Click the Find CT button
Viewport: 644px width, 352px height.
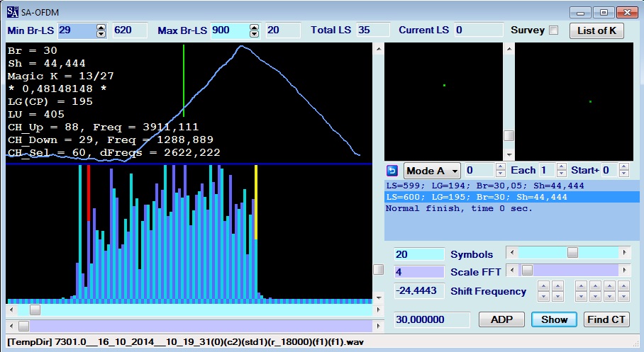606,319
